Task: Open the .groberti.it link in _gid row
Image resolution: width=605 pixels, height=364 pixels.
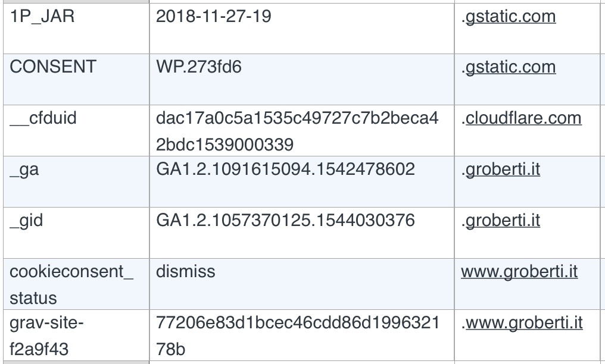Action: coord(500,220)
